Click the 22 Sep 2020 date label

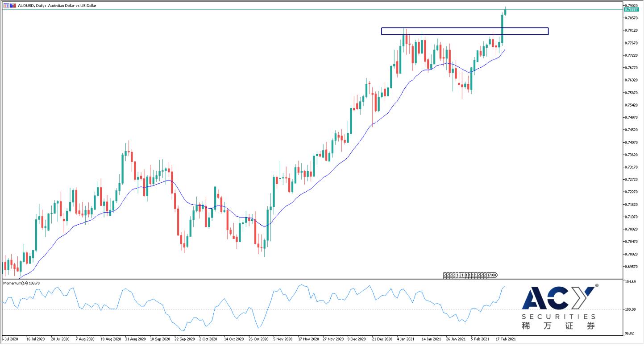click(x=185, y=339)
